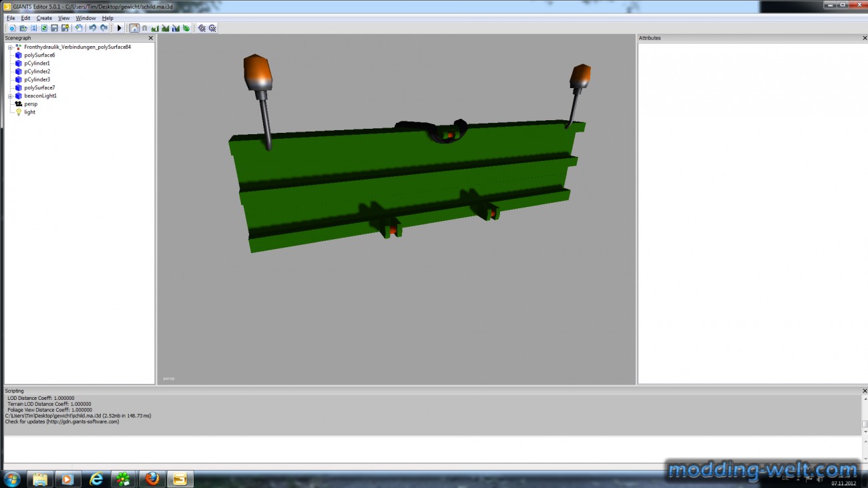Select Fronthydraulik_Verbindungen_polySurface84 in the scenegraph
The height and width of the screenshot is (488, 868).
pyautogui.click(x=77, y=47)
